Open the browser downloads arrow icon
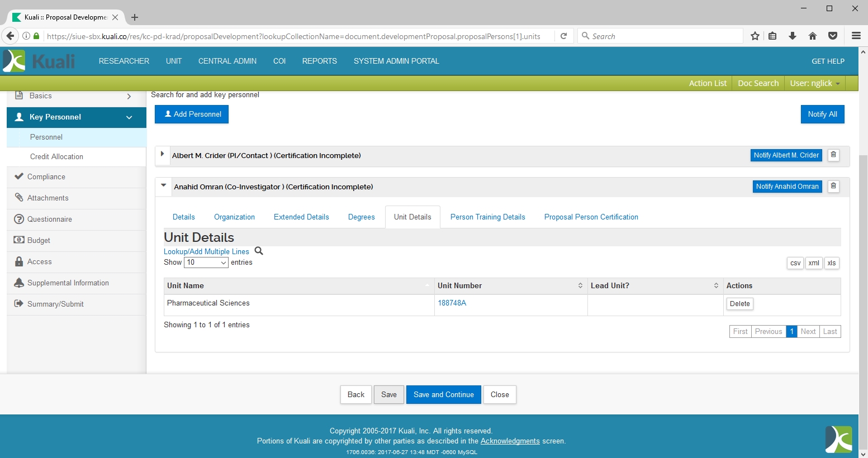This screenshot has width=868, height=458. [793, 36]
